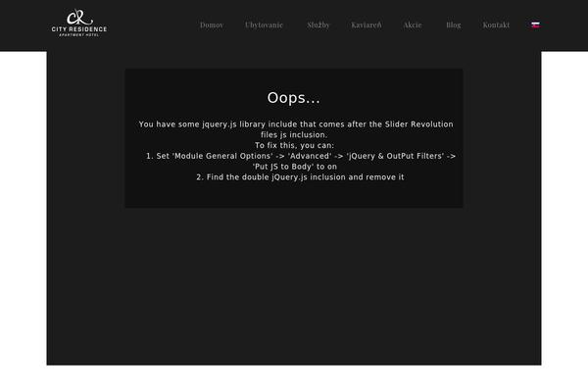This screenshot has width=588, height=392.
Task: Select the Akcie menu link
Action: pyautogui.click(x=413, y=25)
